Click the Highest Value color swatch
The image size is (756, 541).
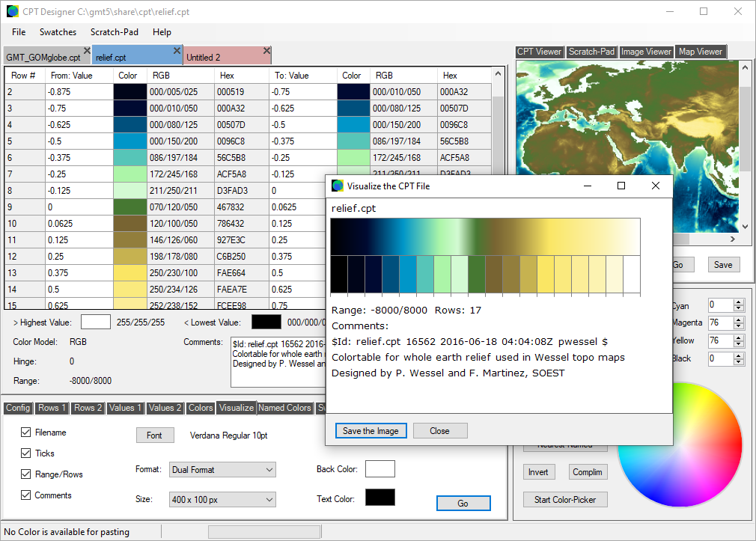tap(96, 322)
